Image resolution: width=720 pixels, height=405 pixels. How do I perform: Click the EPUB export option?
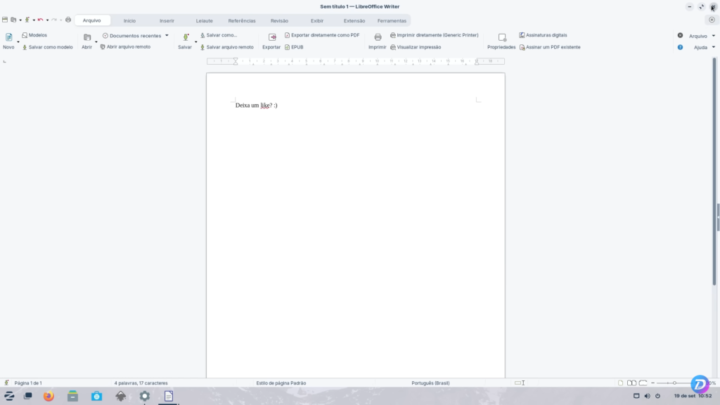click(x=294, y=47)
